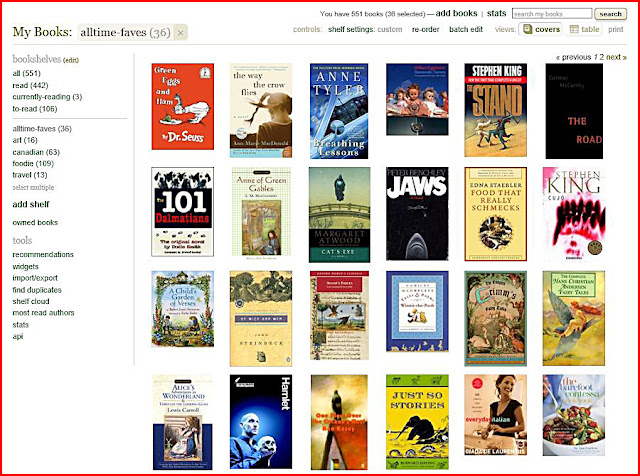This screenshot has width=640, height=476.
Task: Open shelf cloud
Action: click(x=31, y=301)
